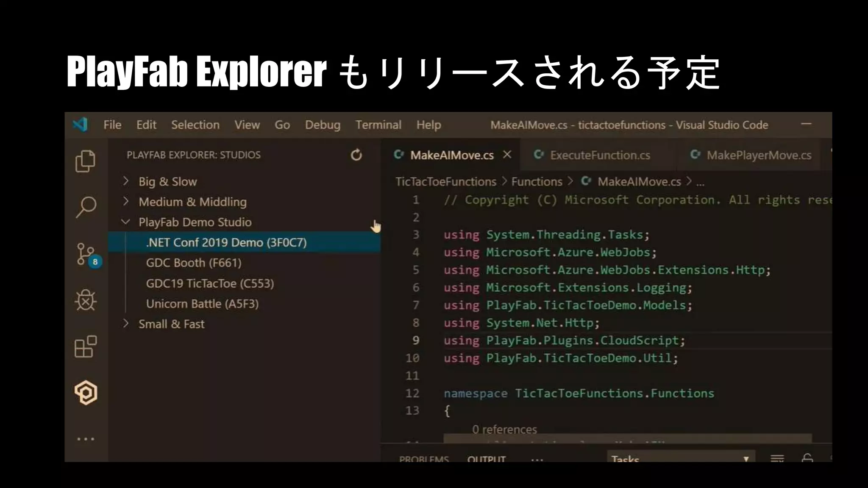868x488 pixels.
Task: Switch to the OUTPUT panel tab
Action: click(x=487, y=459)
